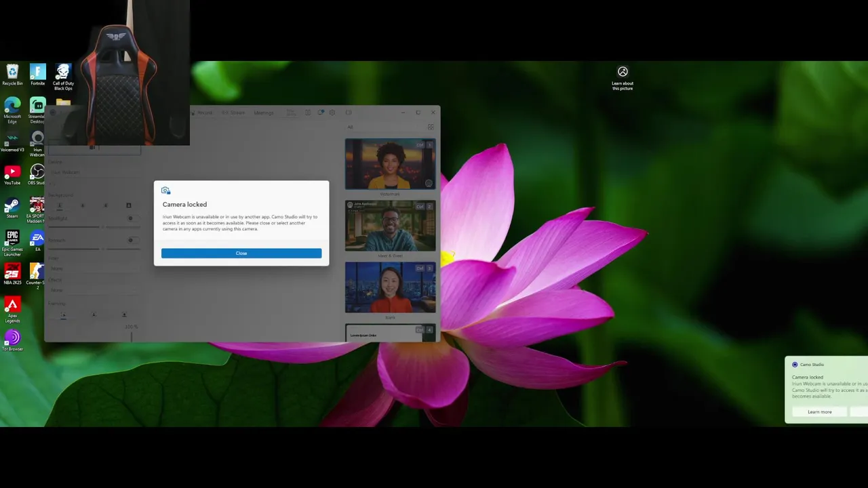This screenshot has width=868, height=488.
Task: Select middle Framing option icon
Action: tap(94, 315)
